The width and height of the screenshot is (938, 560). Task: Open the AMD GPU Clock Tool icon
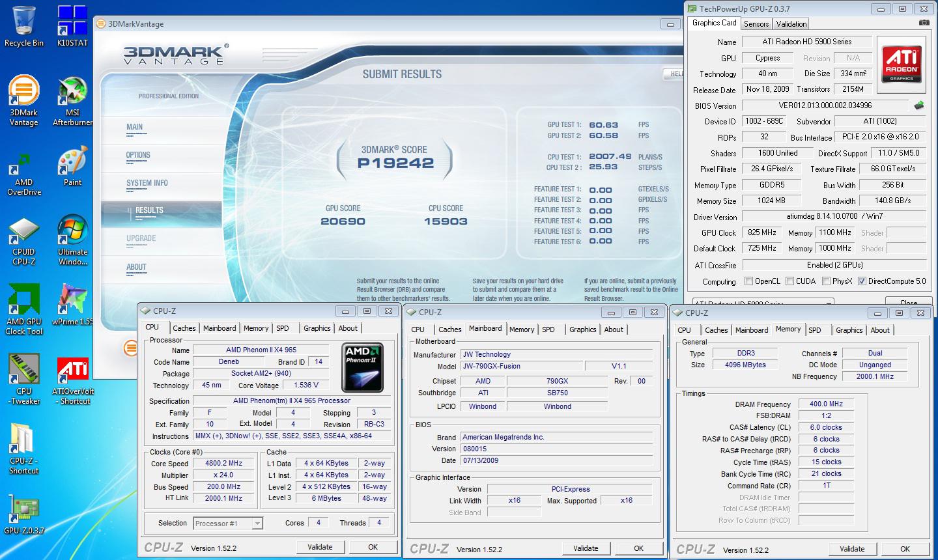coord(24,310)
